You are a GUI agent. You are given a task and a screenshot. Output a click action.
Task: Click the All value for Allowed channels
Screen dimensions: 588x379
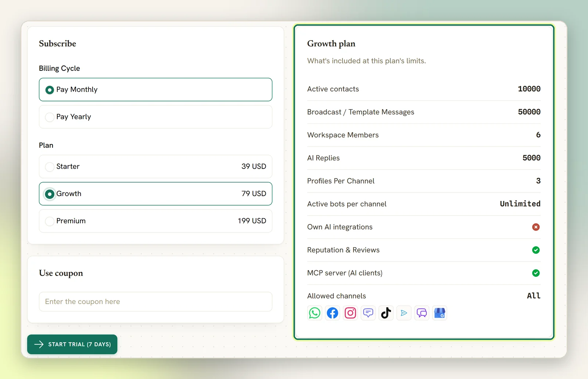click(x=534, y=296)
